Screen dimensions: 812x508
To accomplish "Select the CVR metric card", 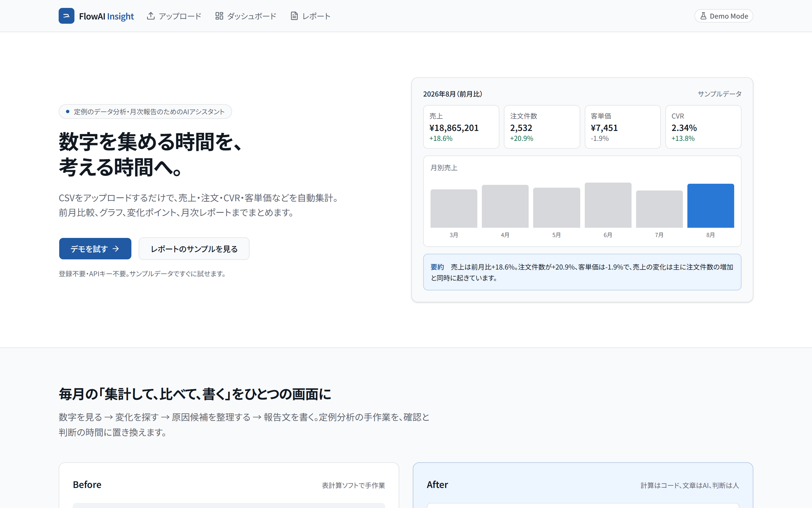I will (x=703, y=127).
